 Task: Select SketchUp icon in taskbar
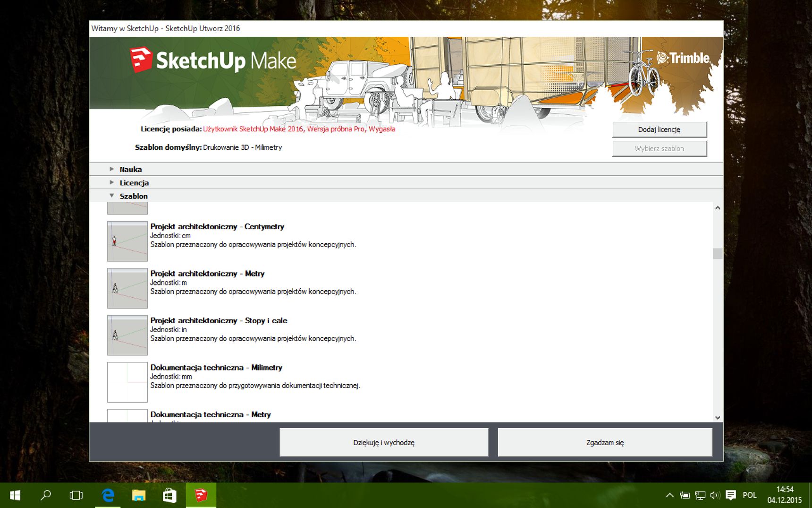(201, 495)
